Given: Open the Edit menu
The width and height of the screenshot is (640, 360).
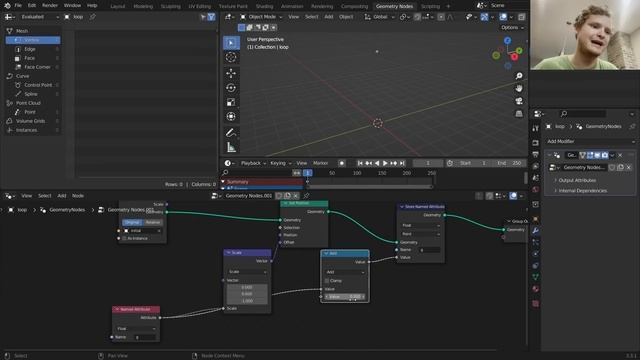Looking at the screenshot, I should pyautogui.click(x=32, y=5).
